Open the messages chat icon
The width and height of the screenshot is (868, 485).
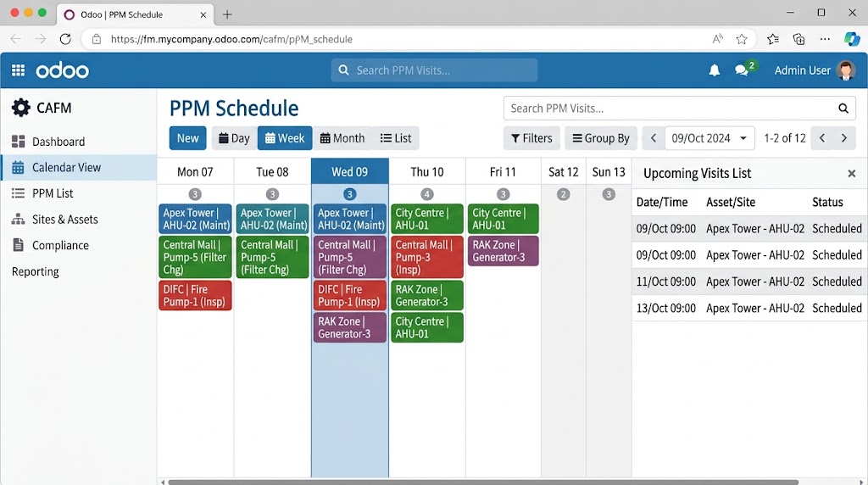742,70
